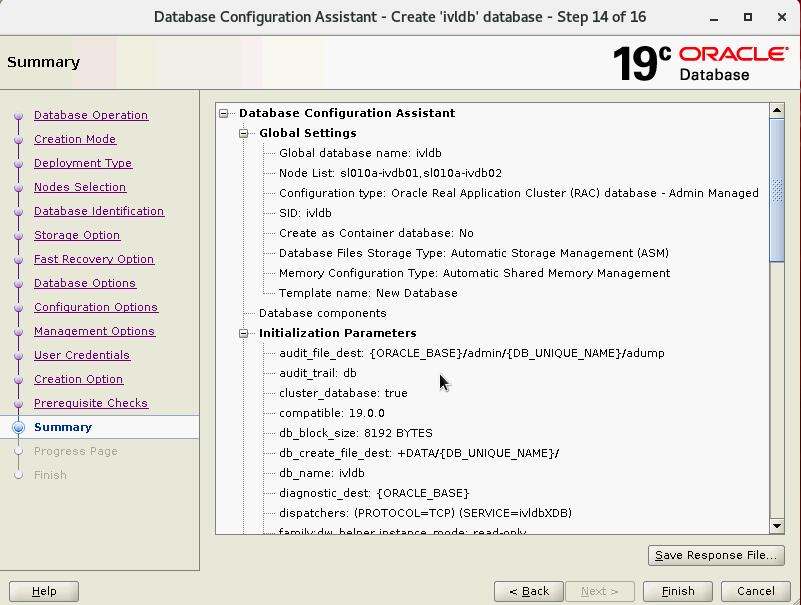Click the Summary step bullet icon
Viewport: 801px width, 605px height.
[x=18, y=427]
